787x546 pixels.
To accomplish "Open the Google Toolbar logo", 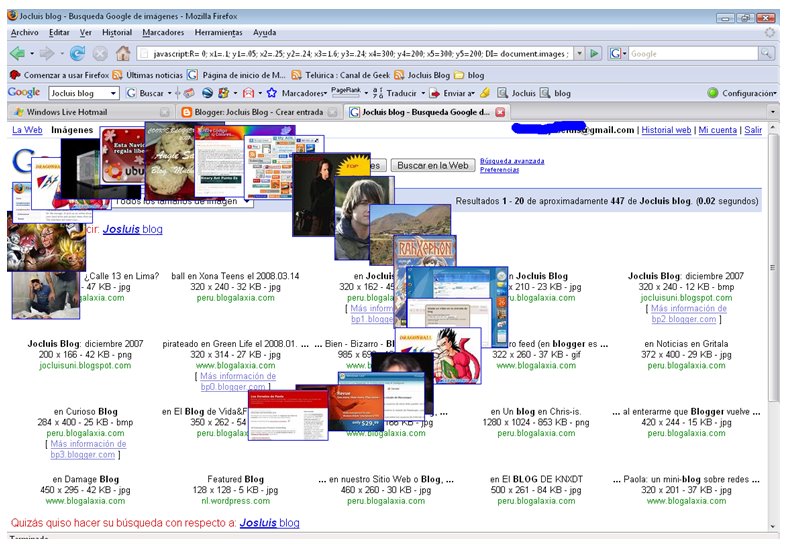I will (x=24, y=93).
